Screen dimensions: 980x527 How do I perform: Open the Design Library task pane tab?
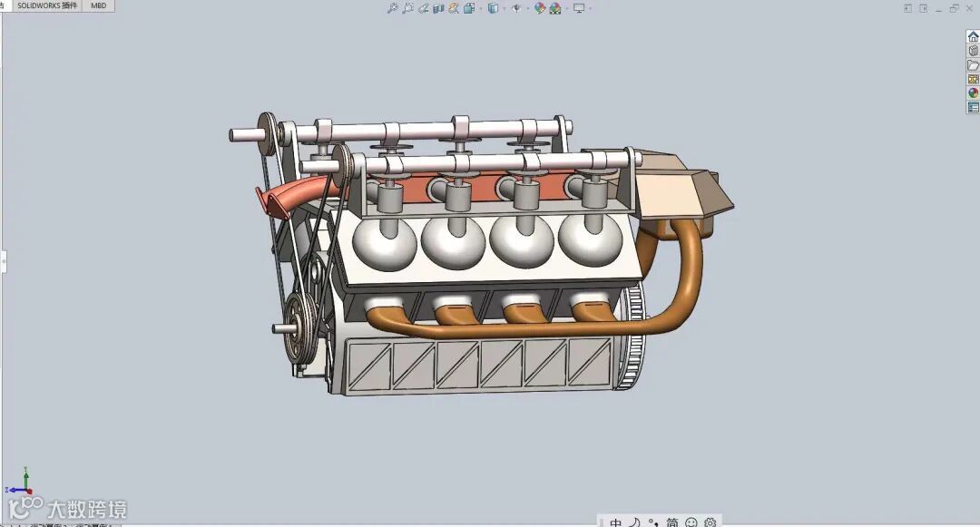click(x=973, y=51)
